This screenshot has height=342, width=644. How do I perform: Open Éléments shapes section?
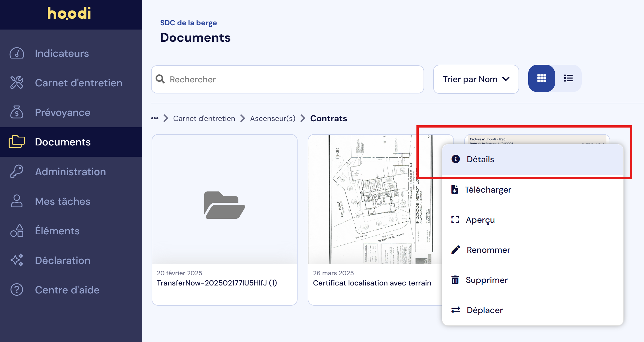click(57, 231)
